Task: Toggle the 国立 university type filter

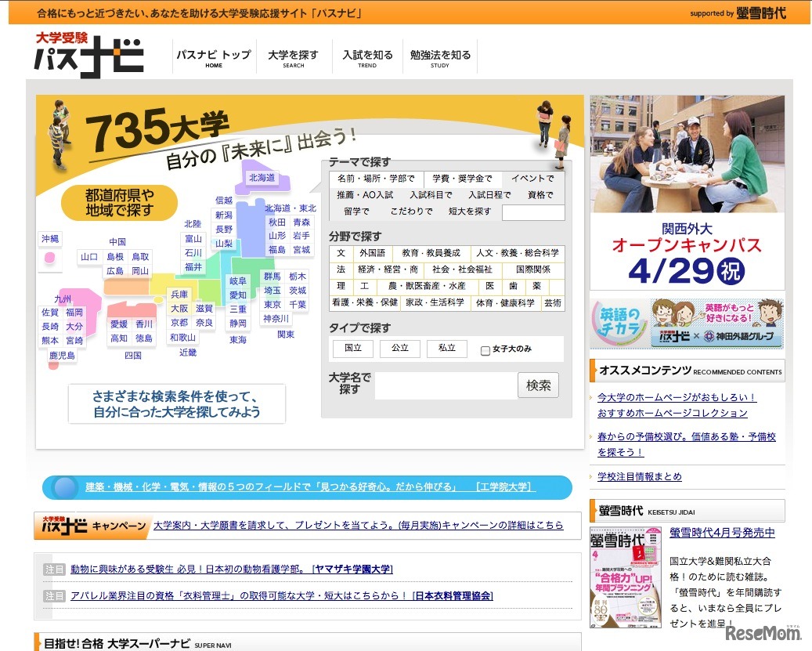Action: coord(352,349)
